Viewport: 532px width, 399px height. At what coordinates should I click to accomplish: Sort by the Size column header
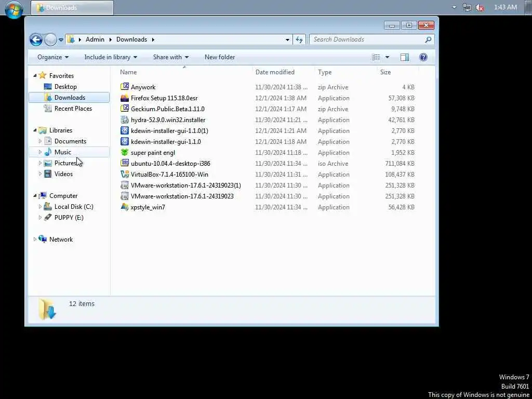397,72
